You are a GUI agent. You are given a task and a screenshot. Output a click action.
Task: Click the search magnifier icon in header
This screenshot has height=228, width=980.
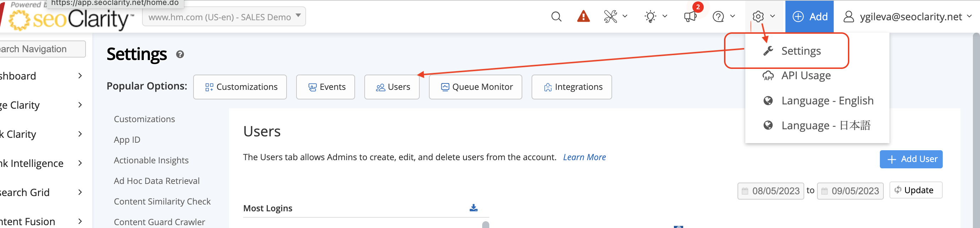pyautogui.click(x=556, y=17)
